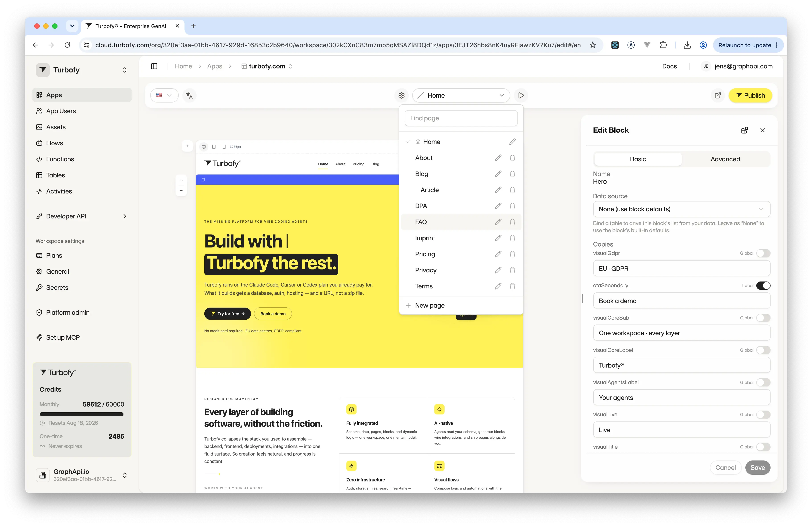This screenshot has height=526, width=812.
Task: Delete the FAQ page
Action: tap(513, 222)
